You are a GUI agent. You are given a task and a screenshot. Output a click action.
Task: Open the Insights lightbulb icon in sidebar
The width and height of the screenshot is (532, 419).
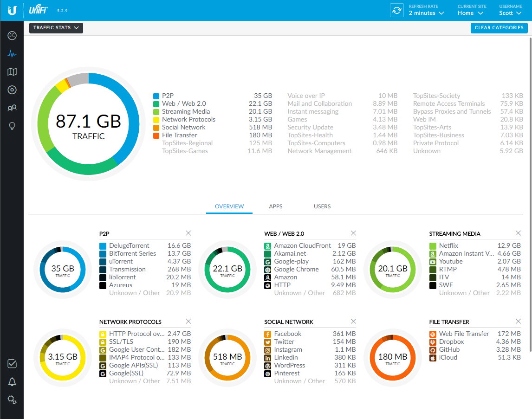pos(12,126)
